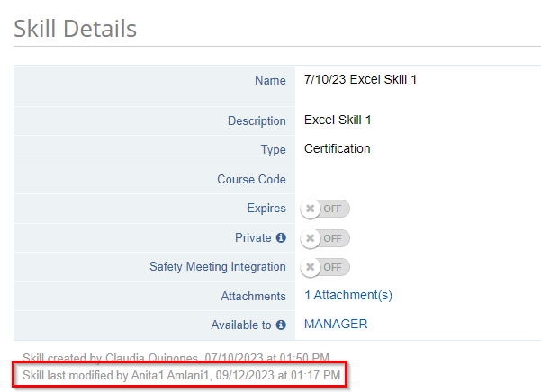Screen dimensions: 541x392
Task: Click the info icon beside Available to
Action: 281,325
